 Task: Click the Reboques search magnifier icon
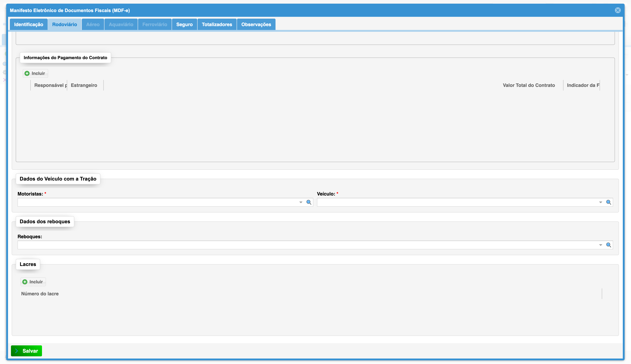point(609,245)
